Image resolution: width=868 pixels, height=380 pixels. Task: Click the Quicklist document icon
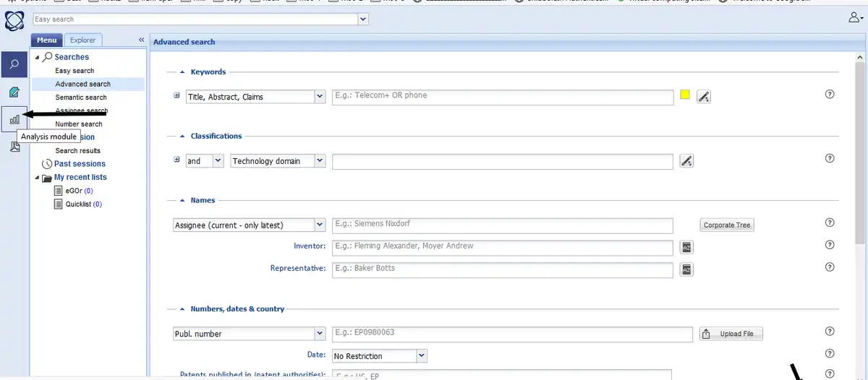59,204
